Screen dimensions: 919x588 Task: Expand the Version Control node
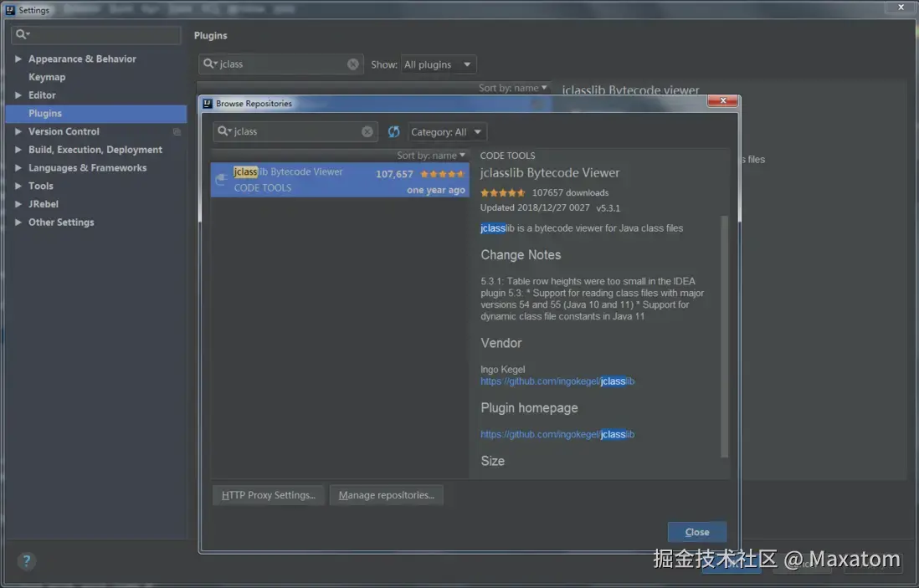coord(18,132)
